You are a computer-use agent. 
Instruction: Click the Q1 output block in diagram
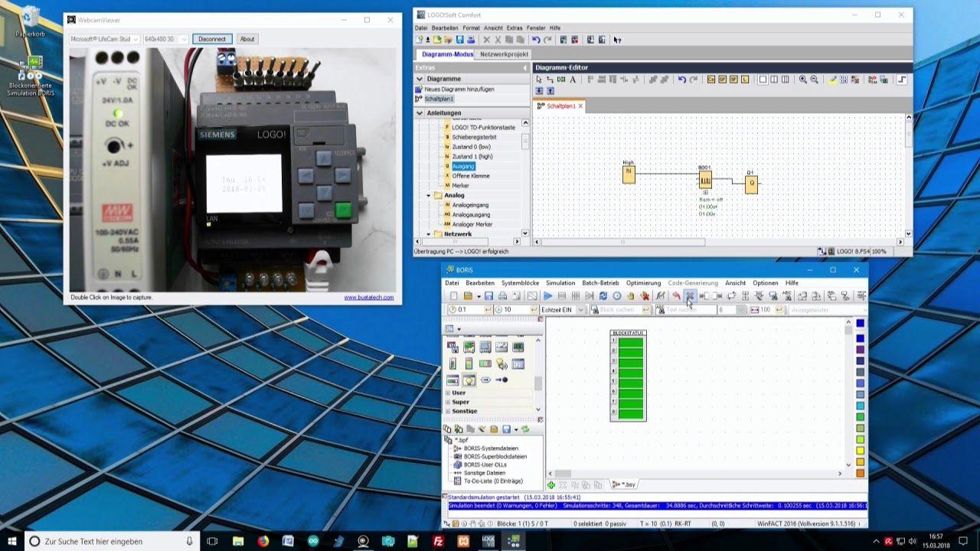click(751, 184)
